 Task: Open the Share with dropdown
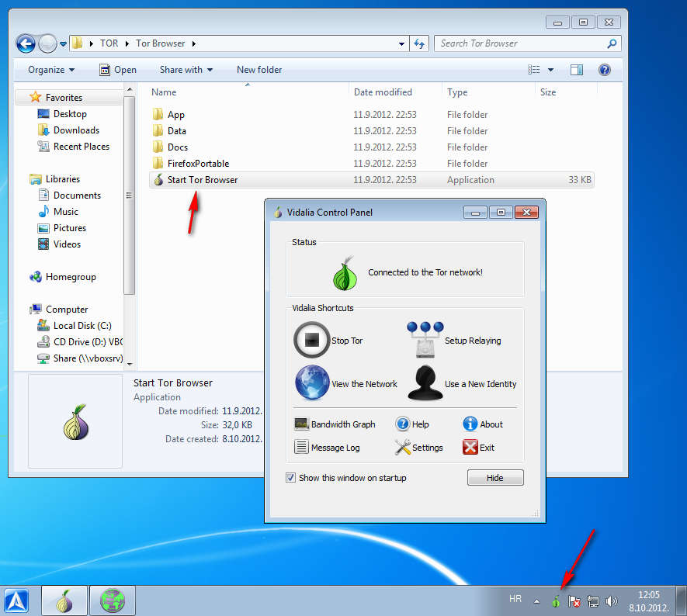[186, 70]
